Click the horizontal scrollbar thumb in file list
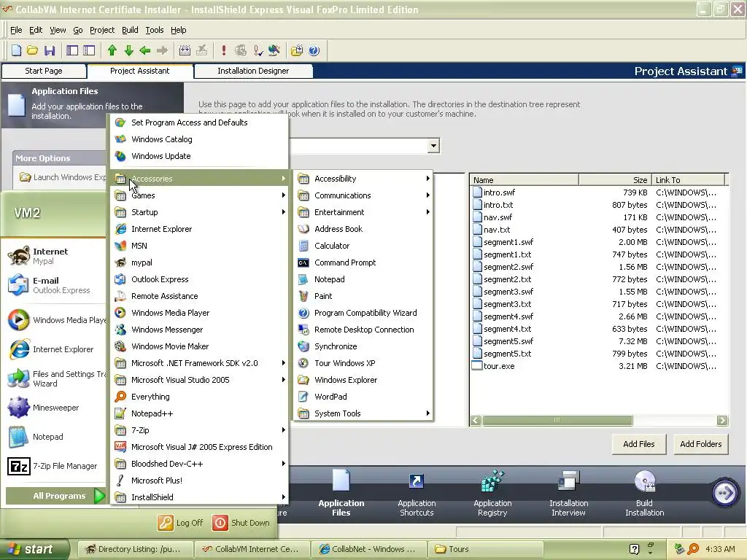Screen dimensions: 747x560 (557, 420)
